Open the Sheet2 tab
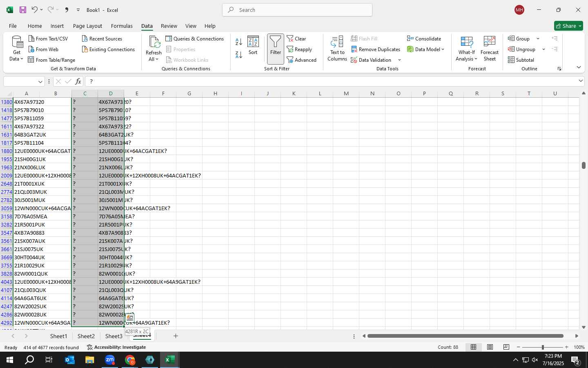 [86, 336]
